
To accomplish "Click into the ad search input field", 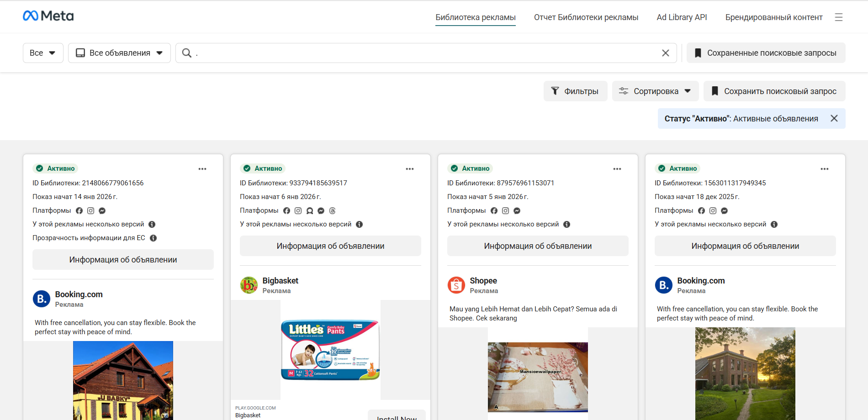I will 425,53.
